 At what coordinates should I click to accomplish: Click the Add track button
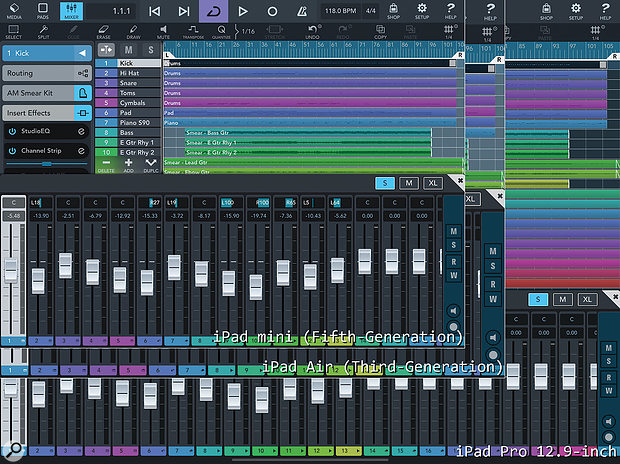click(129, 165)
